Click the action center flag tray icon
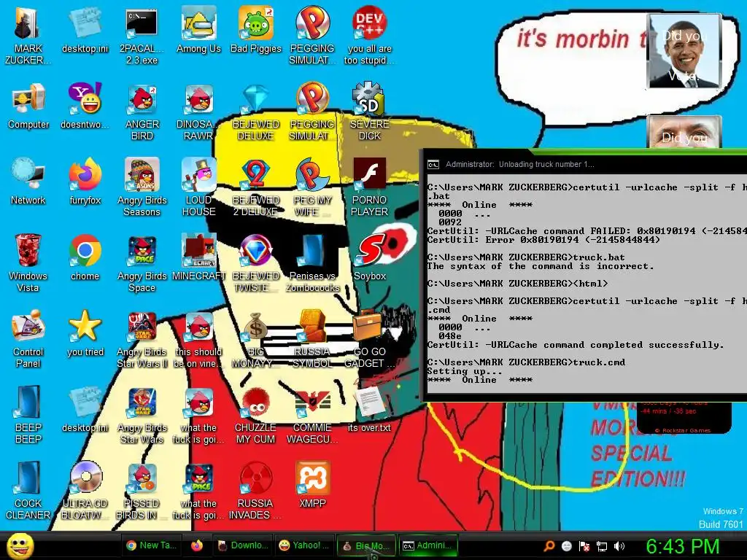Viewport: 747px width, 560px height. (584, 546)
